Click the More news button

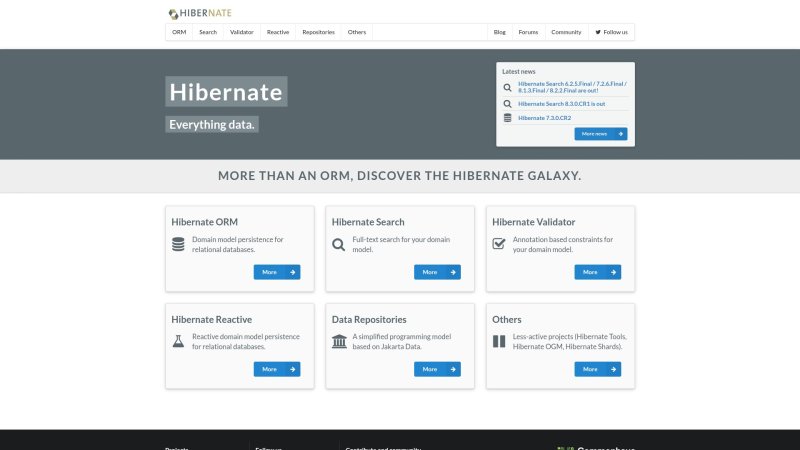601,134
